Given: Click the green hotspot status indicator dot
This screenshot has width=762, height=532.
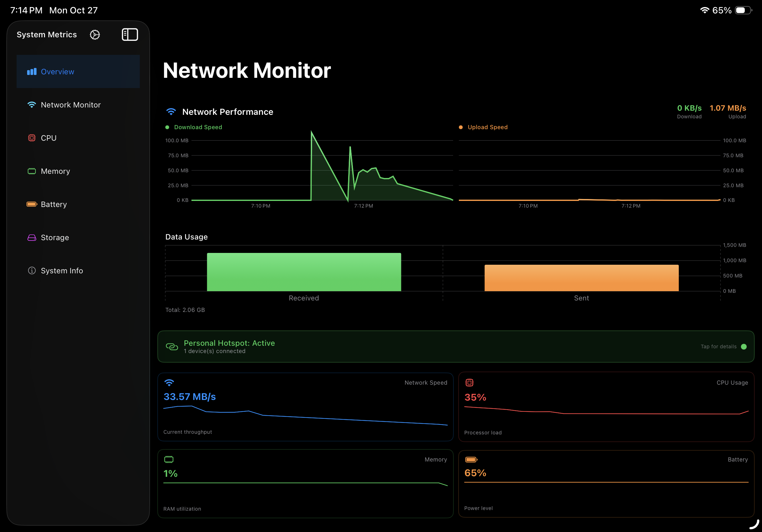Looking at the screenshot, I should click(x=744, y=347).
